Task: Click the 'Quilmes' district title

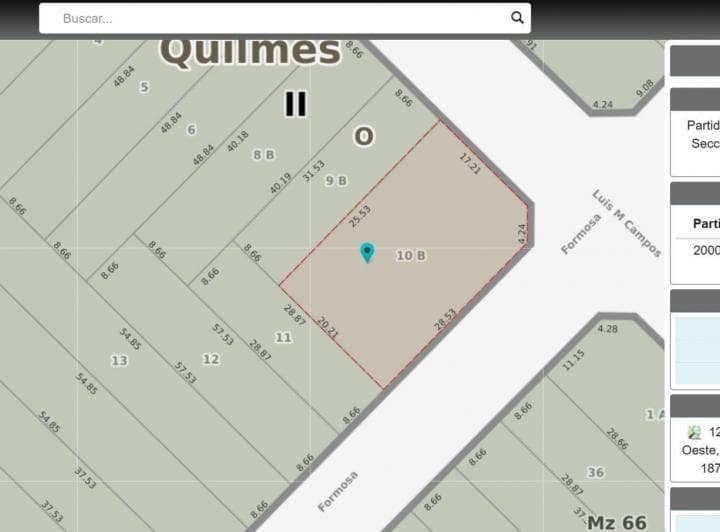Action: 251,50
